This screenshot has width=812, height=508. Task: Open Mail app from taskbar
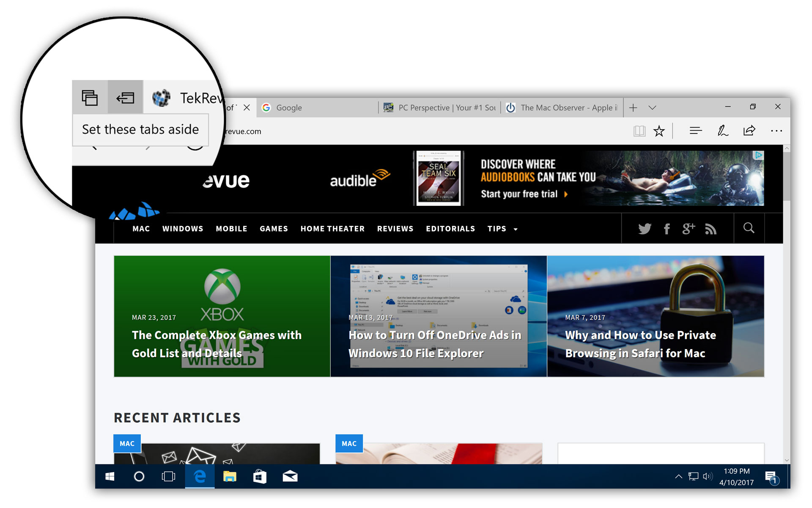click(x=290, y=477)
